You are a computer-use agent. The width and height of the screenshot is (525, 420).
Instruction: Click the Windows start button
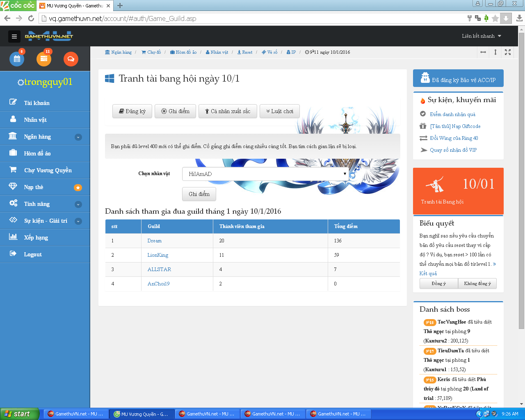(x=20, y=414)
